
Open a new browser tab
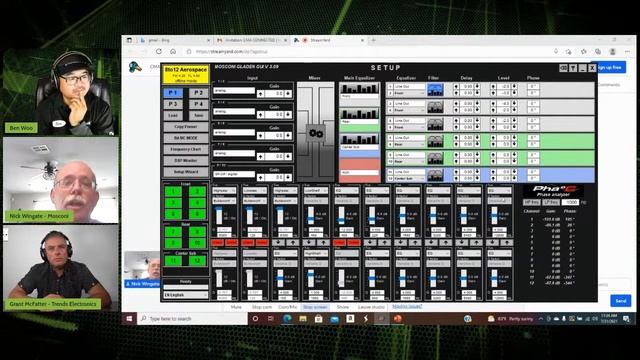click(373, 40)
